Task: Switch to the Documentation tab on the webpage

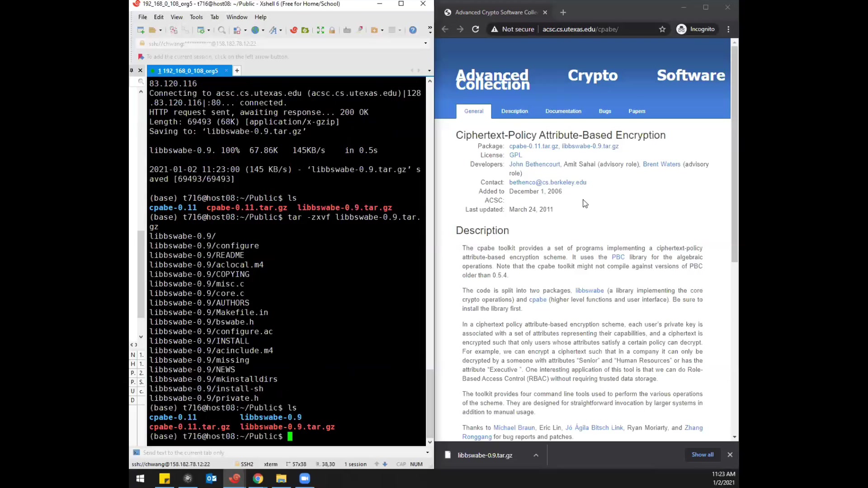Action: click(563, 111)
